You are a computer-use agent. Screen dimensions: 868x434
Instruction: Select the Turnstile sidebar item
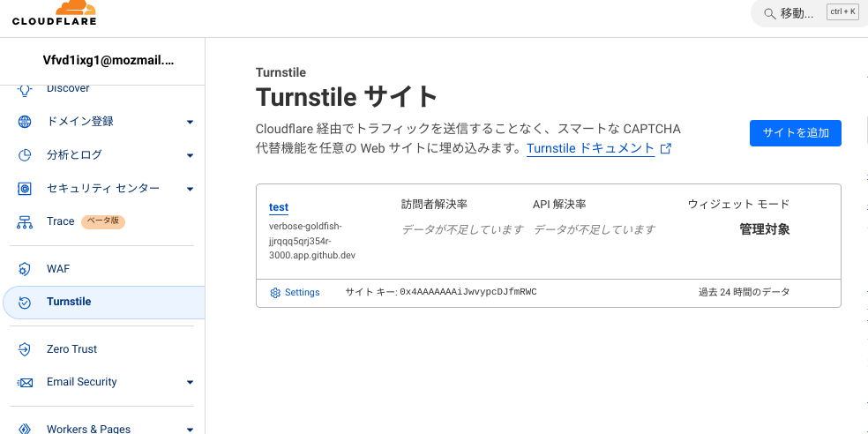pyautogui.click(x=104, y=303)
